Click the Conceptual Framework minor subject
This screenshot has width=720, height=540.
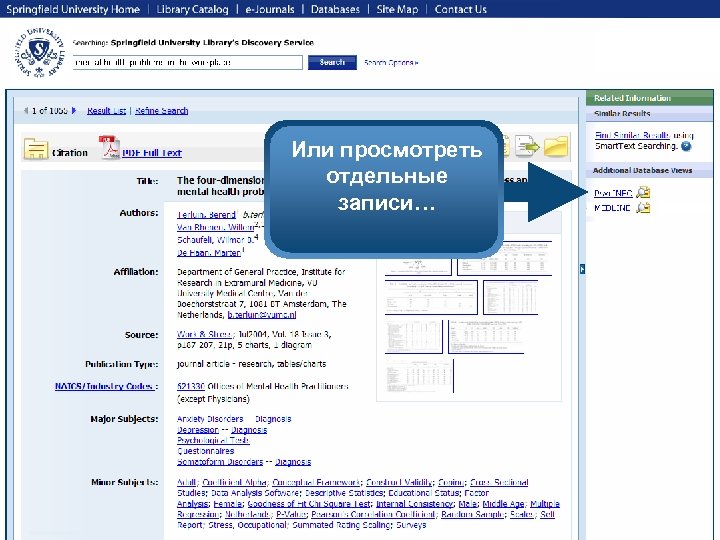316,483
